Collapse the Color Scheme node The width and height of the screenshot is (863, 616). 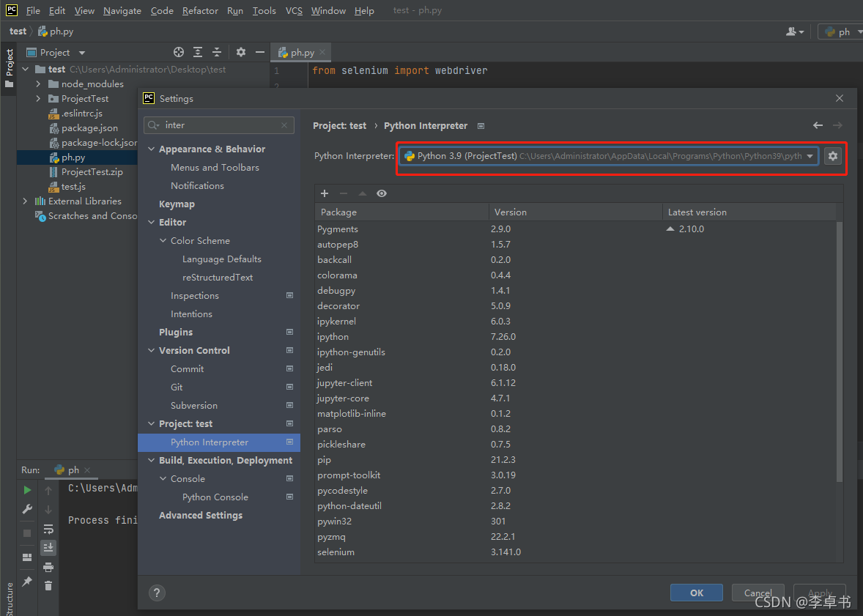pyautogui.click(x=163, y=240)
